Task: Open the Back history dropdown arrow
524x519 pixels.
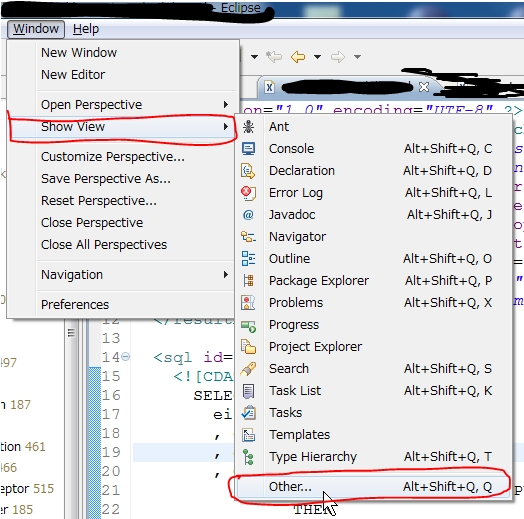Action: pyautogui.click(x=317, y=57)
